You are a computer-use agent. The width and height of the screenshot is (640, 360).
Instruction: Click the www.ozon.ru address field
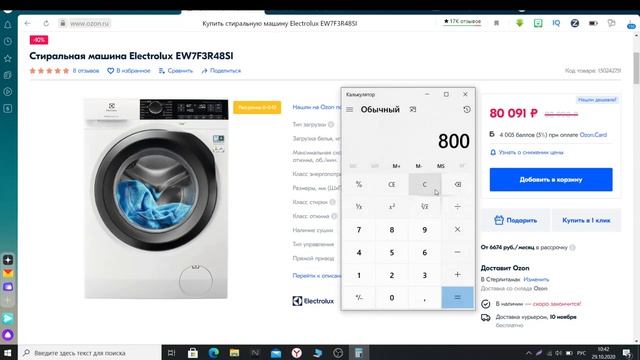point(89,23)
